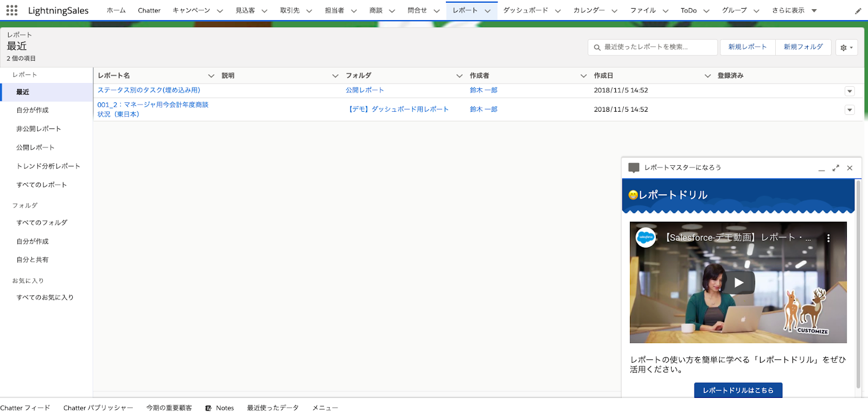
Task: Open the ダッシュボード tab dropdown chevron
Action: 558,11
